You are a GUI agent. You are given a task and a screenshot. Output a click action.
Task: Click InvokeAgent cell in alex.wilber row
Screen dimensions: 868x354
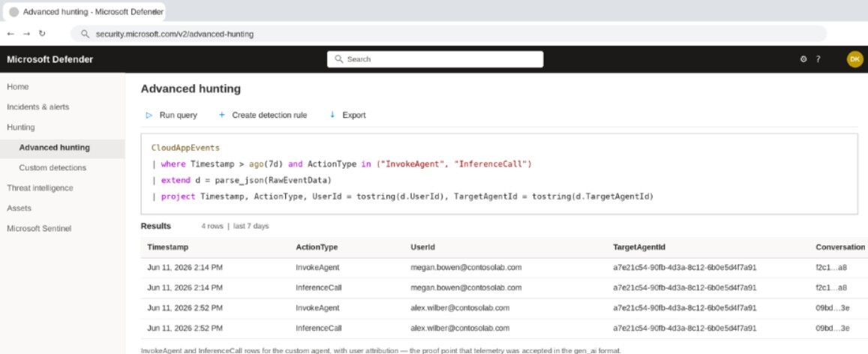click(317, 308)
